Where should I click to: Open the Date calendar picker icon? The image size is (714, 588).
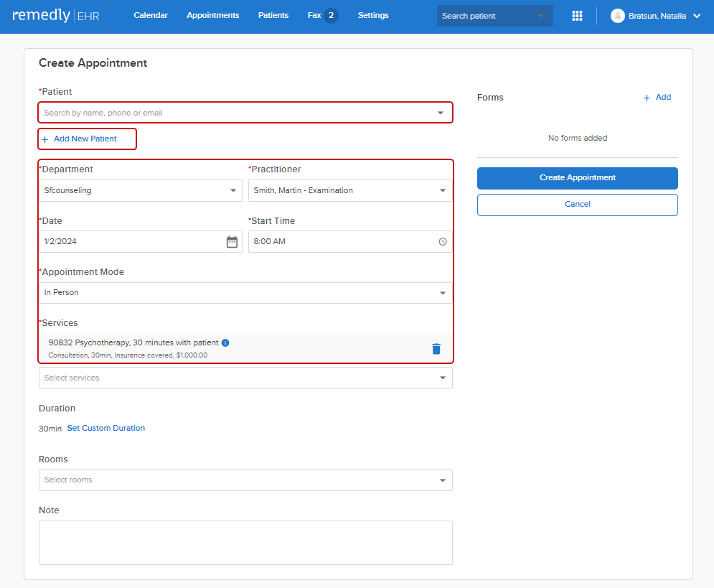coord(232,242)
